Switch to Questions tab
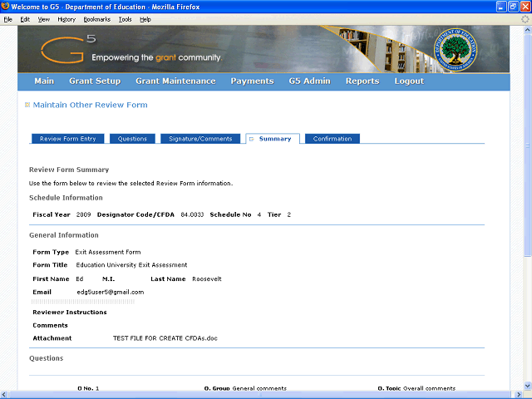 (x=132, y=139)
